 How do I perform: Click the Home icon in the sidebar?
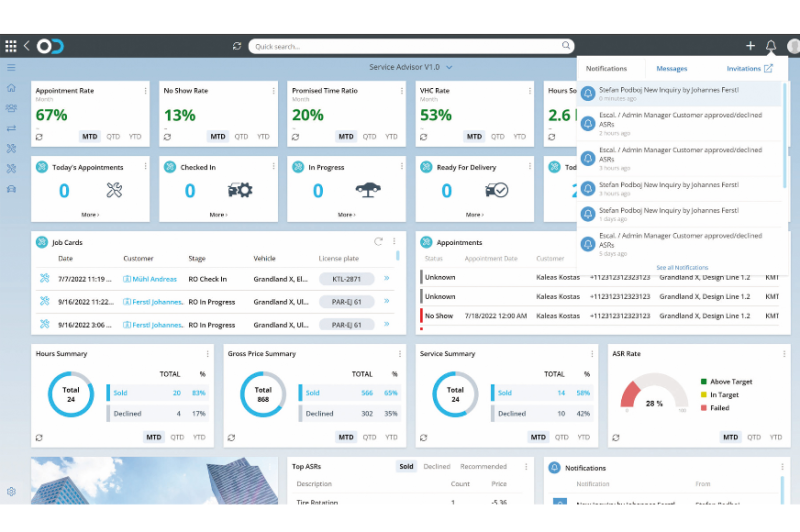[11, 88]
